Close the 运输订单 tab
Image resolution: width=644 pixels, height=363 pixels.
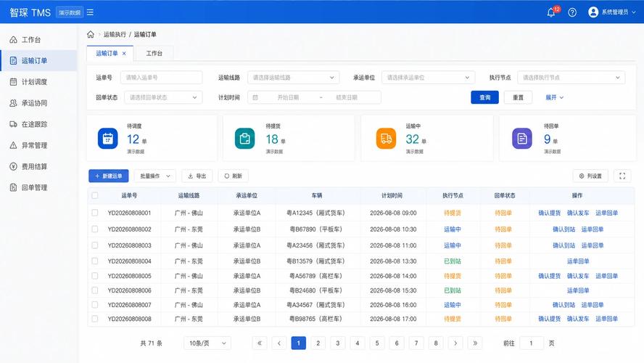coord(124,54)
